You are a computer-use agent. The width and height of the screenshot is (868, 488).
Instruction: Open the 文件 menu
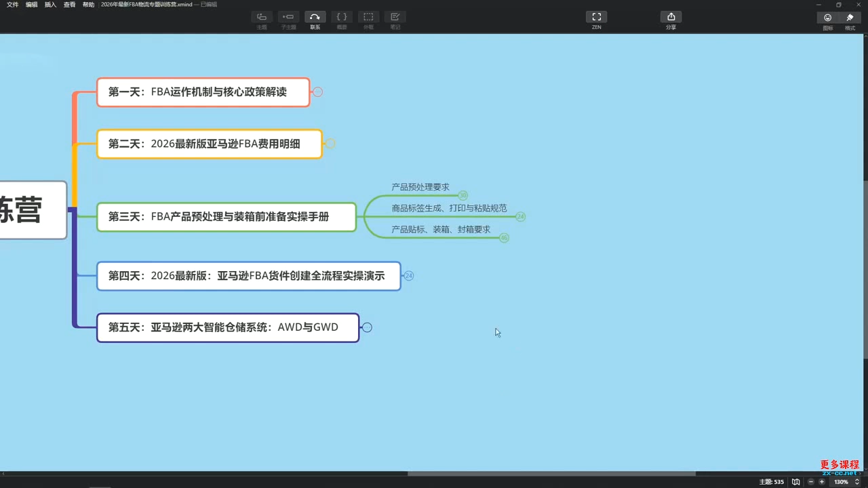point(13,4)
